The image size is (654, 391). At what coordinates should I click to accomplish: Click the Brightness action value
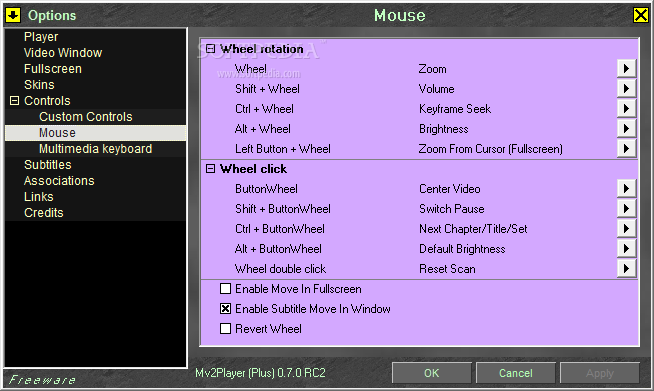(444, 129)
